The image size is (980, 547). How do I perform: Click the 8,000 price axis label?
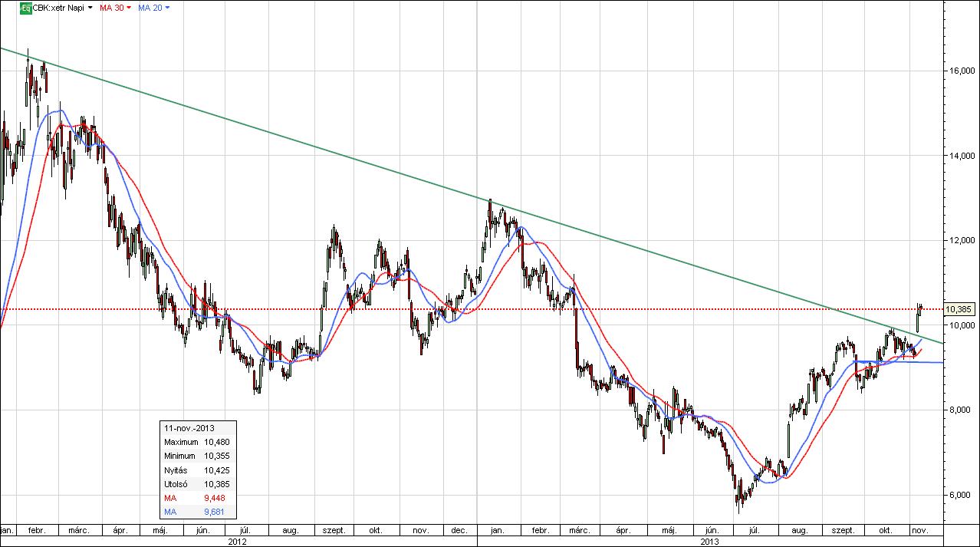tap(961, 410)
